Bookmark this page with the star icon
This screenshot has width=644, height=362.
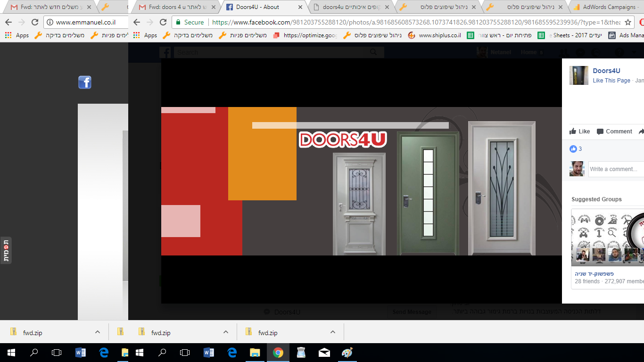coord(627,22)
